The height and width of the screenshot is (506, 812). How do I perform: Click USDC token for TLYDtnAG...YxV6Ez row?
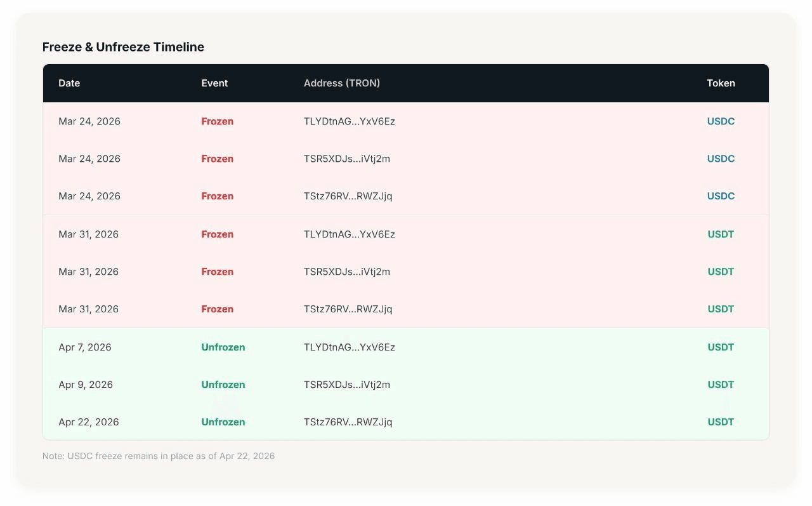[x=721, y=121]
